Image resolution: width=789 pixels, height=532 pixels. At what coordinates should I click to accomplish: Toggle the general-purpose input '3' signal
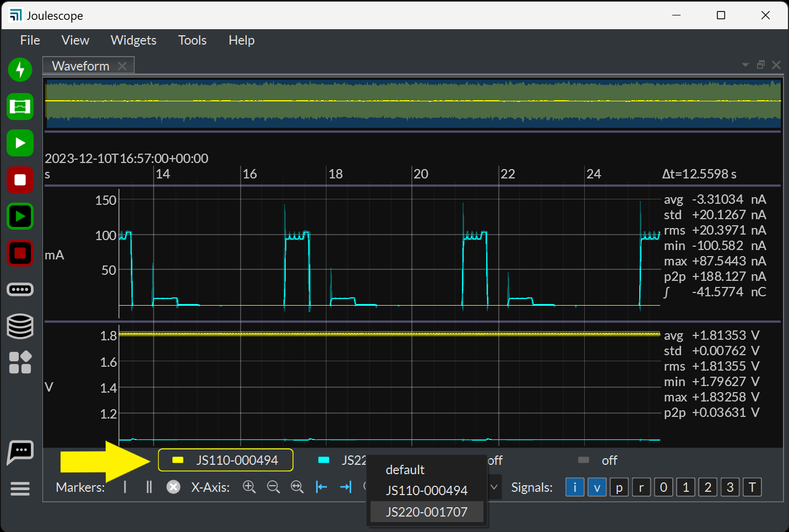[x=730, y=487]
